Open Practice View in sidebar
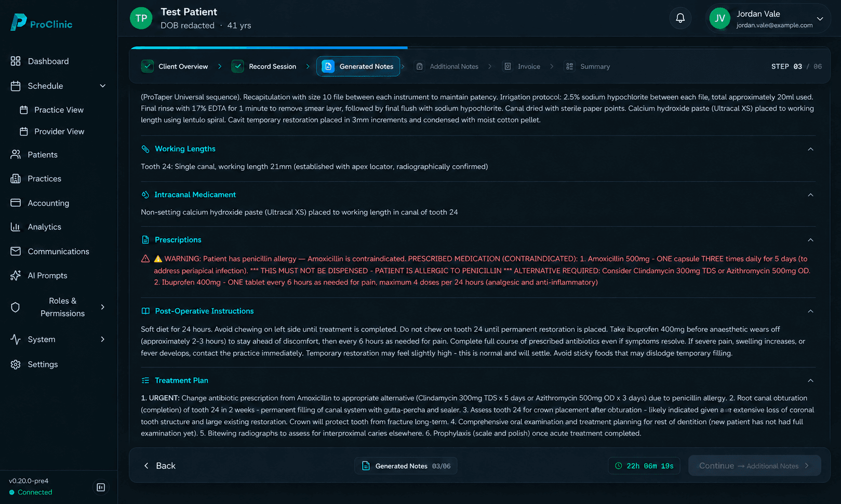The image size is (841, 504). click(59, 110)
